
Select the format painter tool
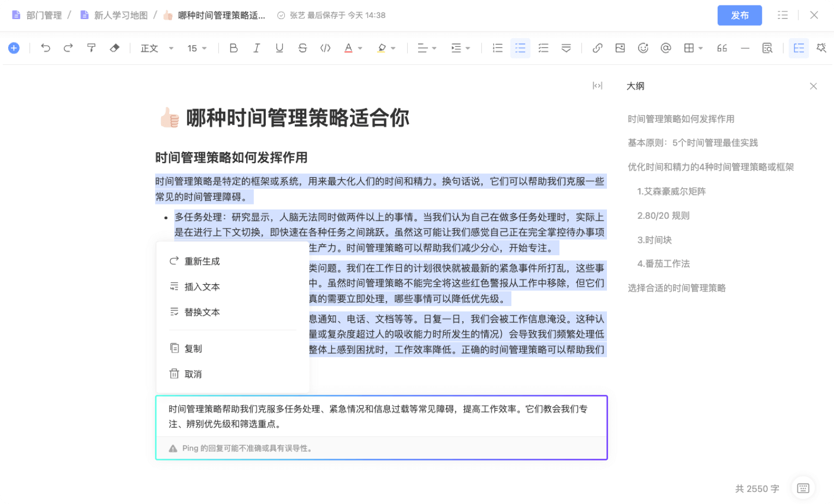tap(91, 48)
